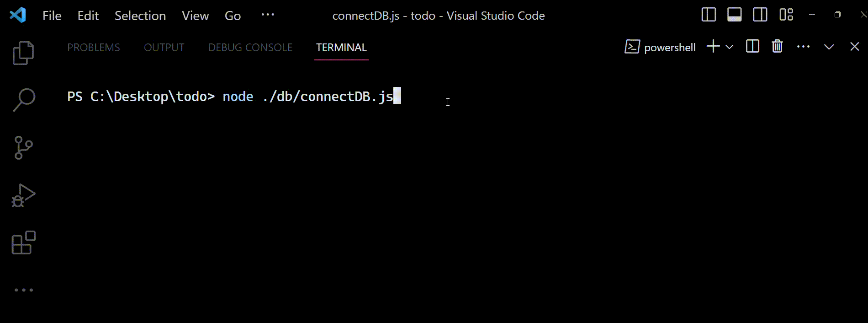Screen dimensions: 868x323
Task: Toggle the Secondary Side Bar visibility
Action: (760, 15)
